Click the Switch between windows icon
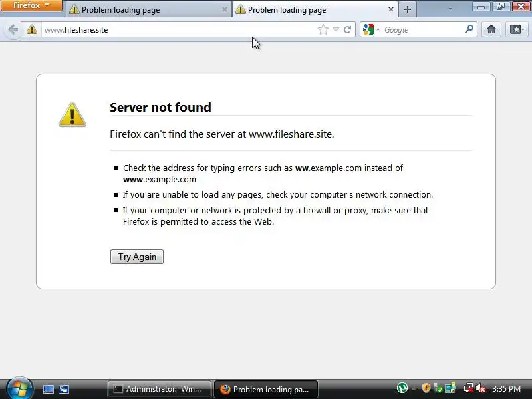532x399 pixels. (x=63, y=389)
